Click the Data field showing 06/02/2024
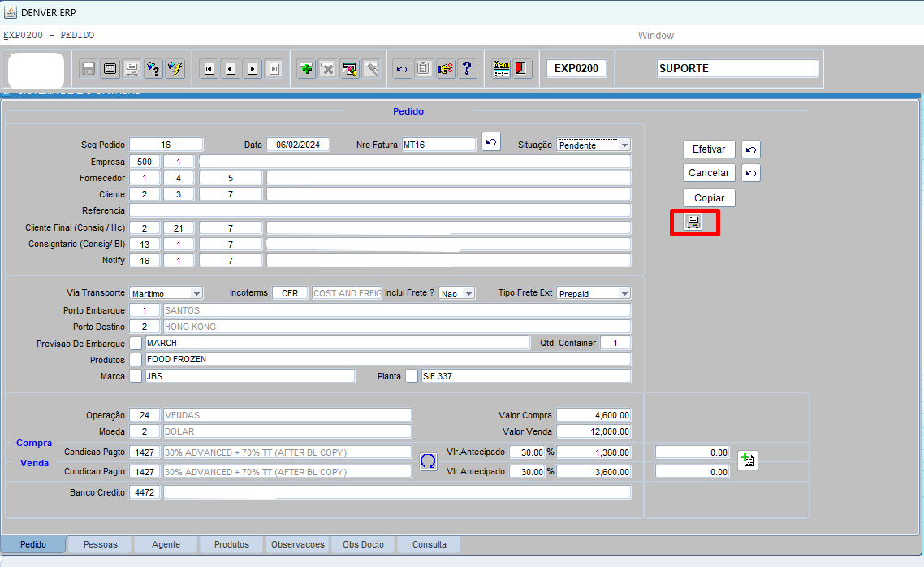924x567 pixels. click(x=298, y=145)
